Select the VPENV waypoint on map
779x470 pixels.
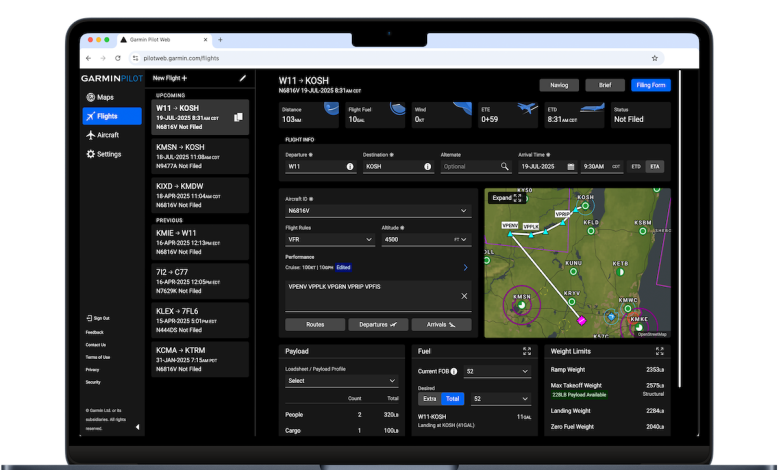[510, 234]
